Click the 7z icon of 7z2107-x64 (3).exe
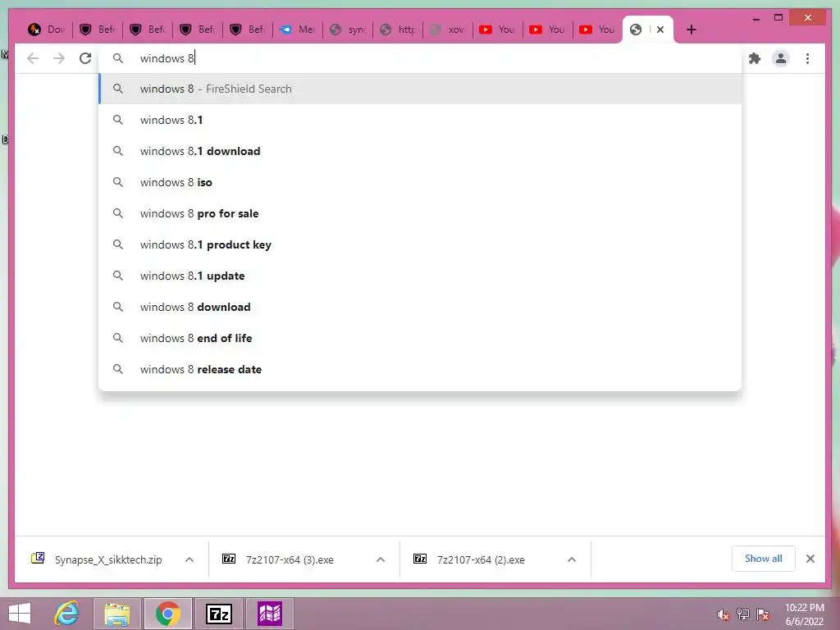The width and height of the screenshot is (840, 630). (x=230, y=559)
